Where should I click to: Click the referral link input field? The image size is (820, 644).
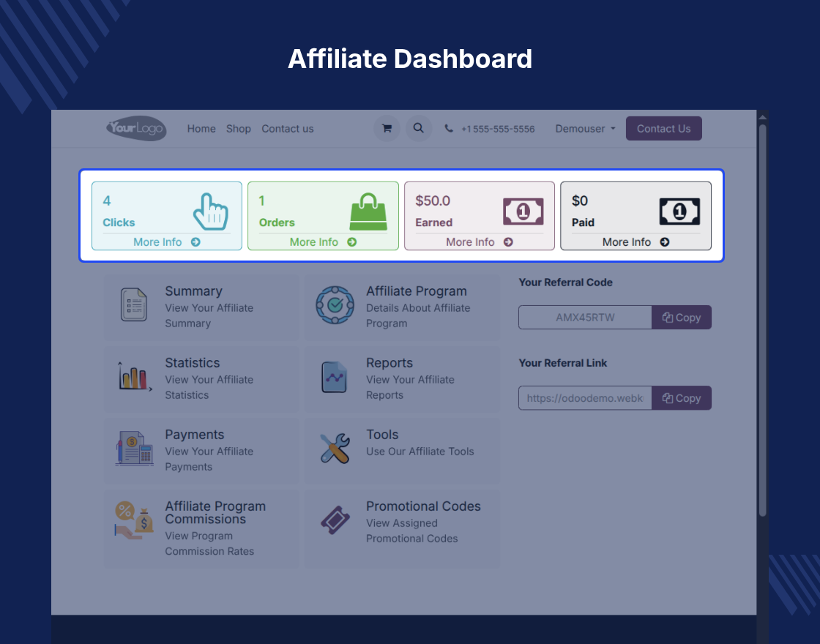coord(585,398)
